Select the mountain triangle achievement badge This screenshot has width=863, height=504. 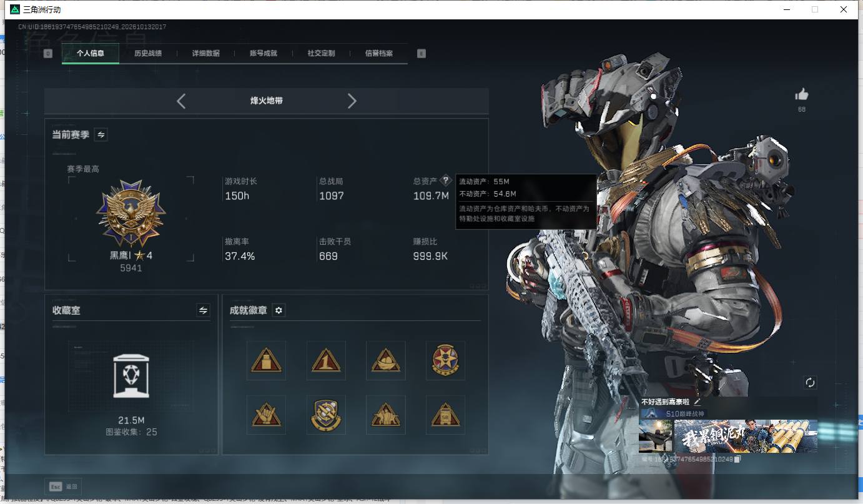tap(386, 415)
